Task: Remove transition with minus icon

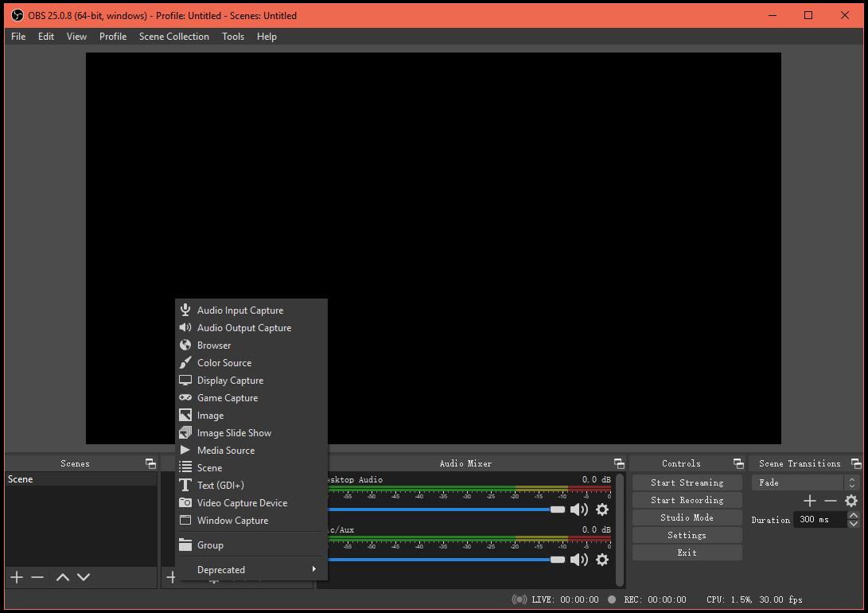Action: [x=831, y=501]
